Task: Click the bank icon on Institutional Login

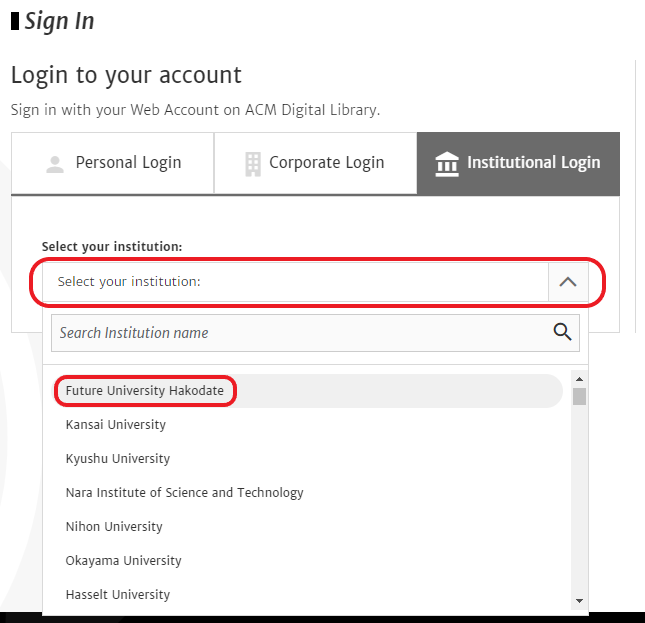Action: 447,164
